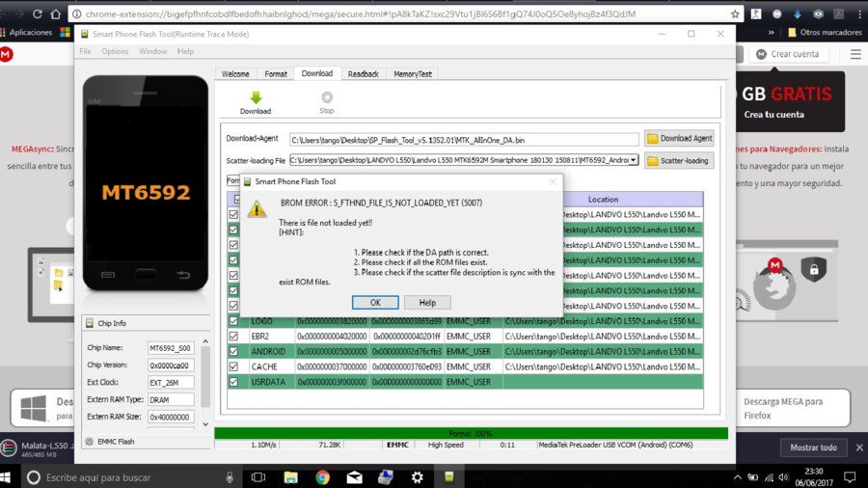Click the green Format 100% progress bar
This screenshot has width=868, height=488.
point(471,433)
